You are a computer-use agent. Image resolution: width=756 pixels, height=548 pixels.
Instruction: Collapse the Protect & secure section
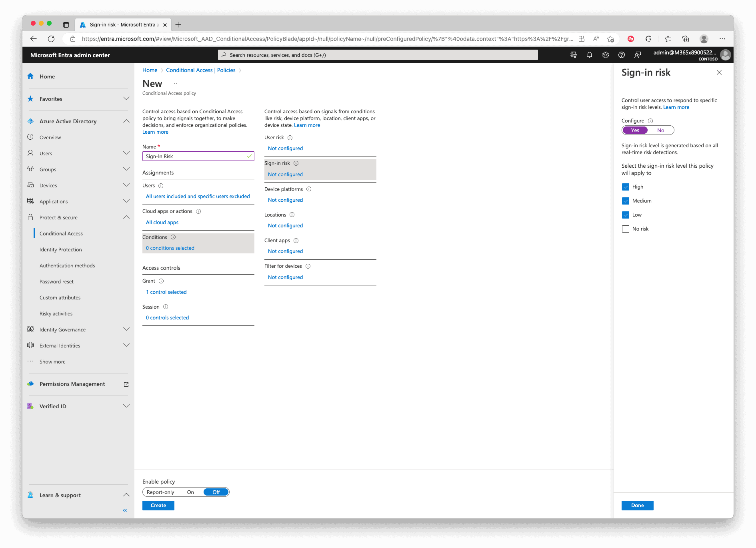coord(126,217)
